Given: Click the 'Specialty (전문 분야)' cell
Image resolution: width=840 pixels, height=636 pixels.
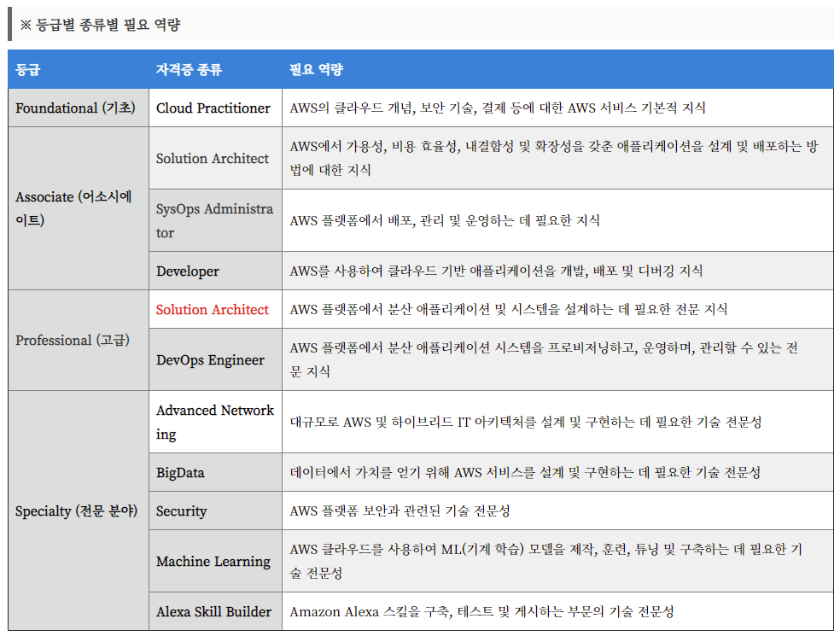Looking at the screenshot, I should tap(79, 511).
